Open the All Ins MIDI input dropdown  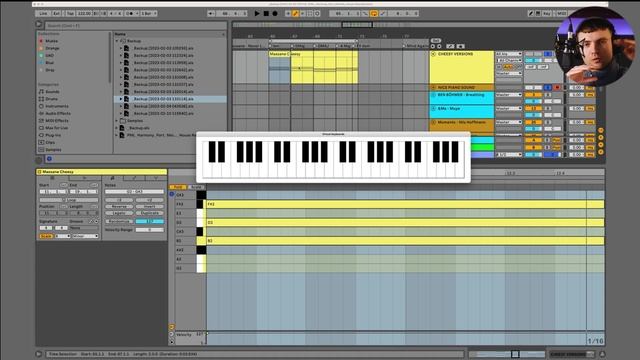(x=509, y=54)
